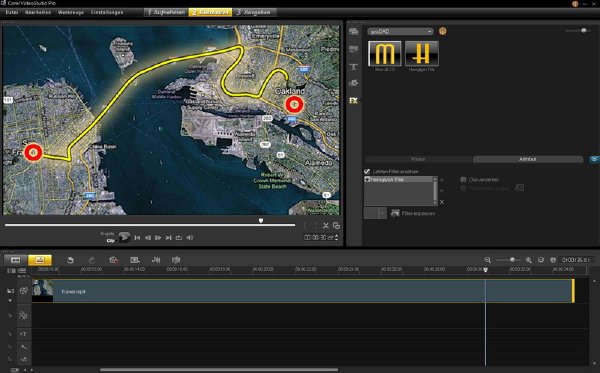600x373 pixels.
Task: Toggle the Clip verzerren checkbox
Action: pos(463,179)
